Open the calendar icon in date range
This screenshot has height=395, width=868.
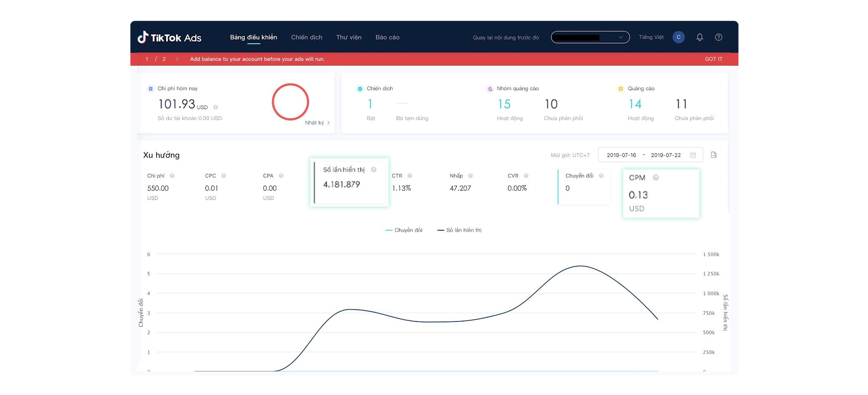[x=693, y=155]
